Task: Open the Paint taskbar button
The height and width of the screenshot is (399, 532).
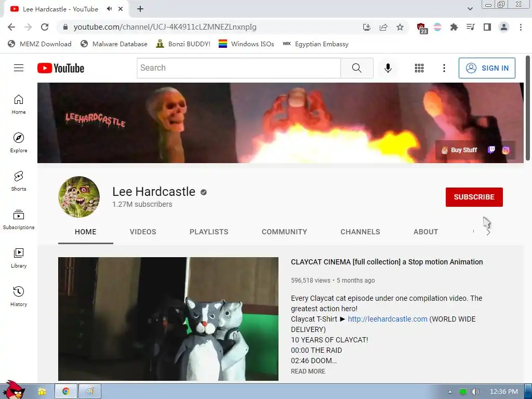Action: 89,392
